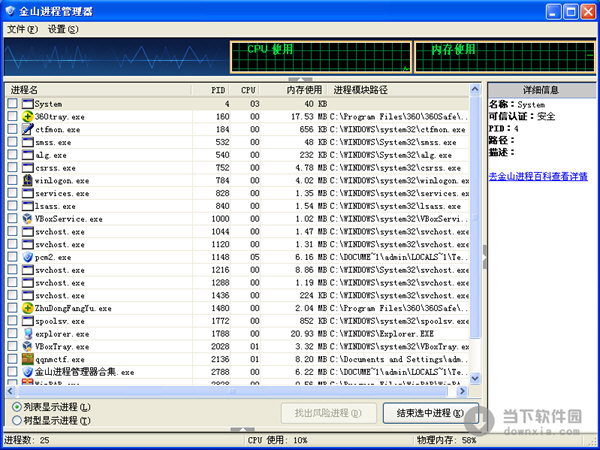Tick the pcm2.exe checkbox
This screenshot has width=600, height=450.
click(12, 256)
